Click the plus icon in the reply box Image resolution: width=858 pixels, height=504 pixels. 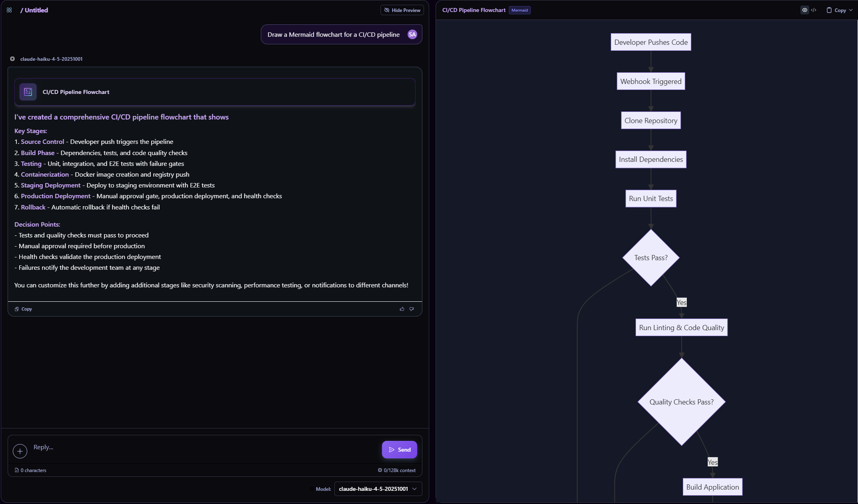point(20,451)
